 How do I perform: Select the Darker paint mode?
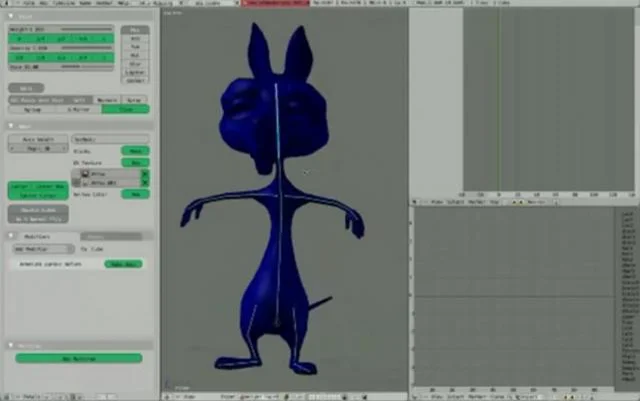[x=135, y=81]
